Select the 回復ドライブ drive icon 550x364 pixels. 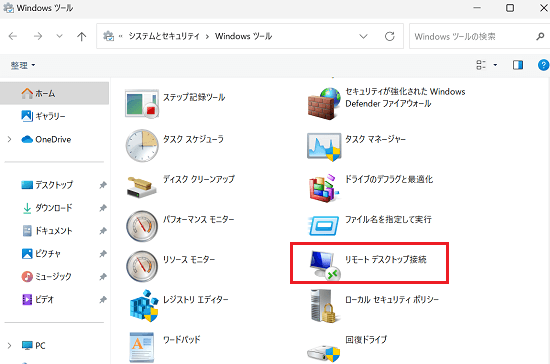[x=323, y=353]
